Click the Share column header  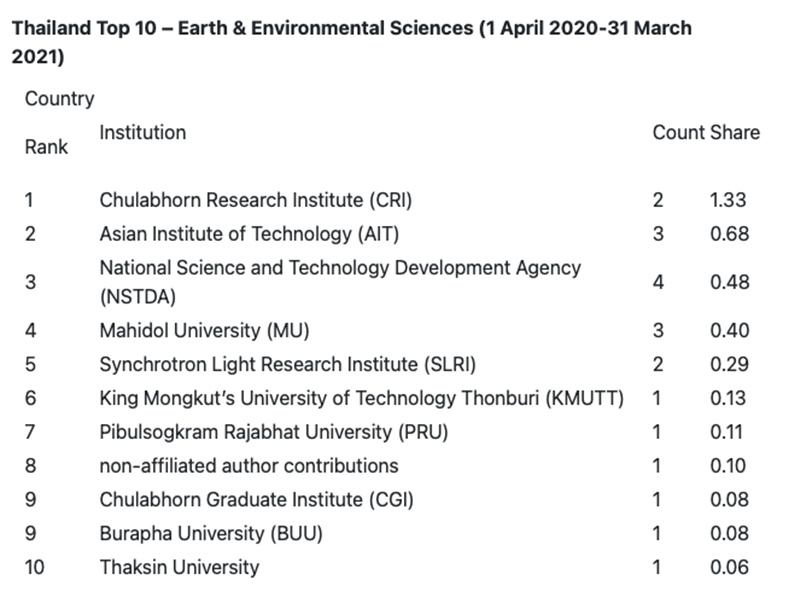pyautogui.click(x=735, y=132)
